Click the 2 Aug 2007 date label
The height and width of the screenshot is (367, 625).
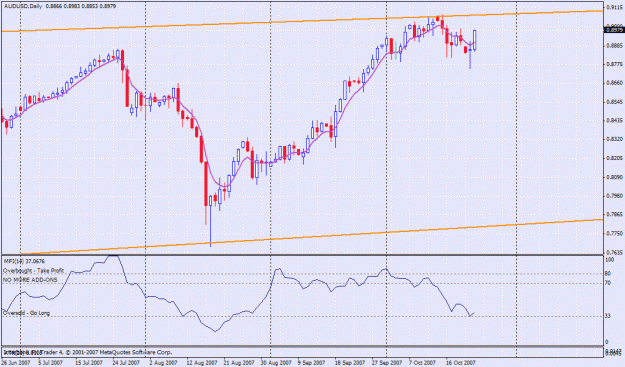163,363
